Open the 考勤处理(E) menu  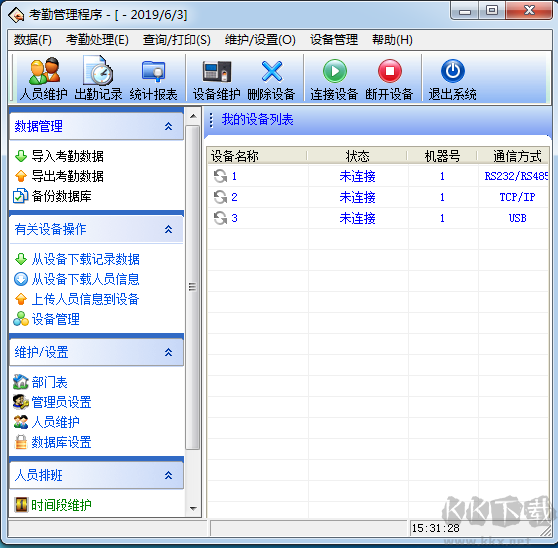tap(97, 39)
